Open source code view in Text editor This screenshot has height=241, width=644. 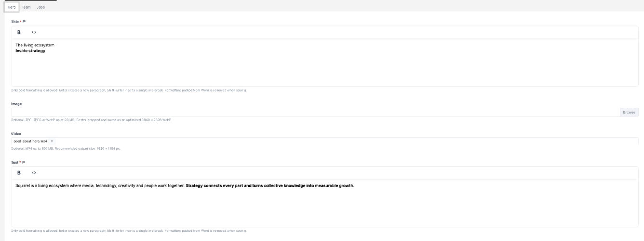(34, 172)
